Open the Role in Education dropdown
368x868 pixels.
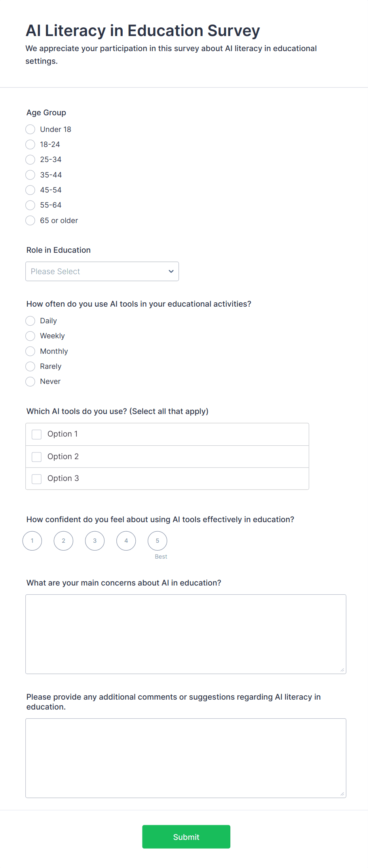point(102,271)
